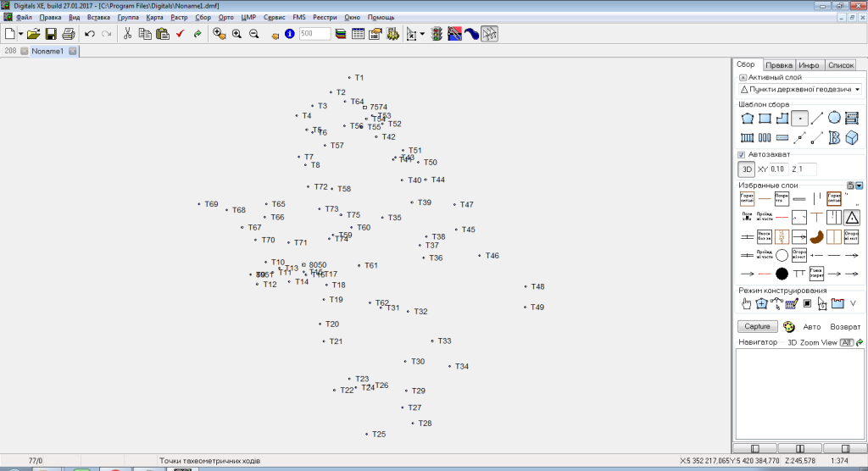This screenshot has height=471, width=868.
Task: Expand the Избранные слои options arrow
Action: (x=859, y=186)
